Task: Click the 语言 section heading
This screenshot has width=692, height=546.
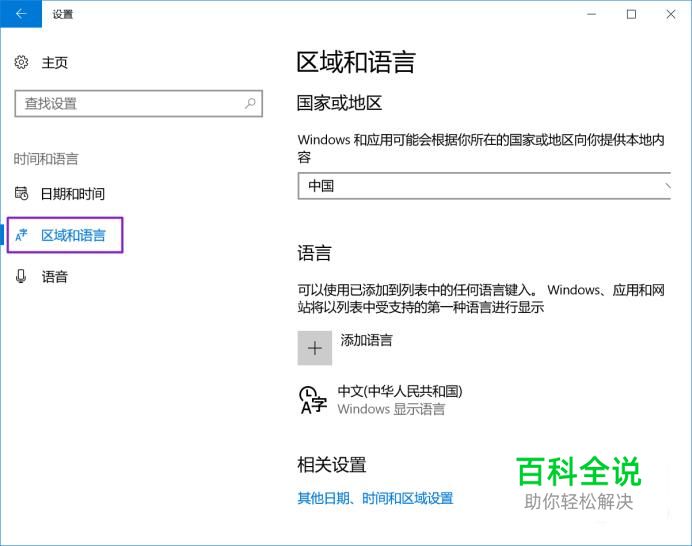Action: pos(314,253)
